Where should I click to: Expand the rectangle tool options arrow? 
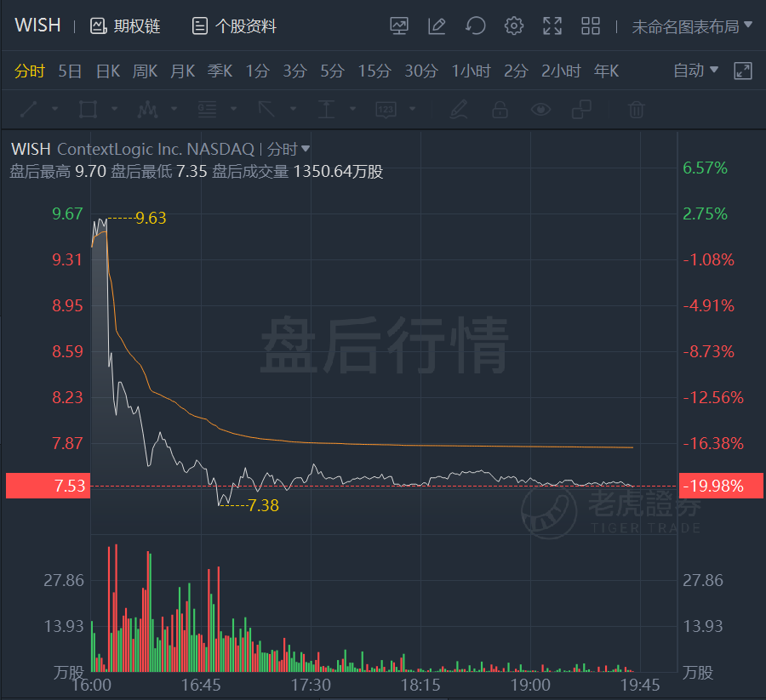click(114, 108)
